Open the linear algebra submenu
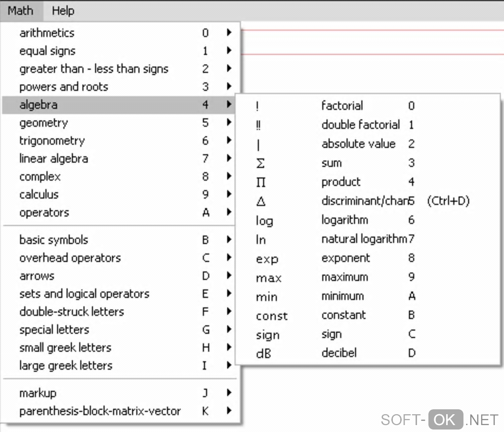Screen dimensions: 504x432 click(x=53, y=158)
